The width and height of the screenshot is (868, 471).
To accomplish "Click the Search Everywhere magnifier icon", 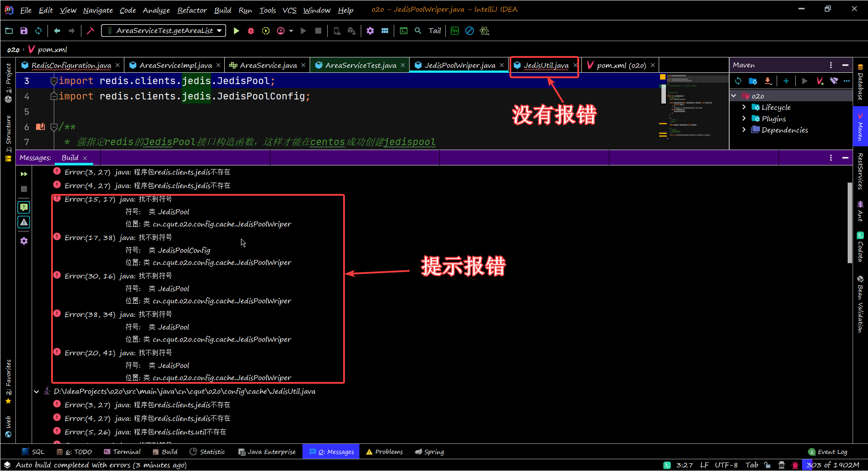I will pyautogui.click(x=418, y=31).
